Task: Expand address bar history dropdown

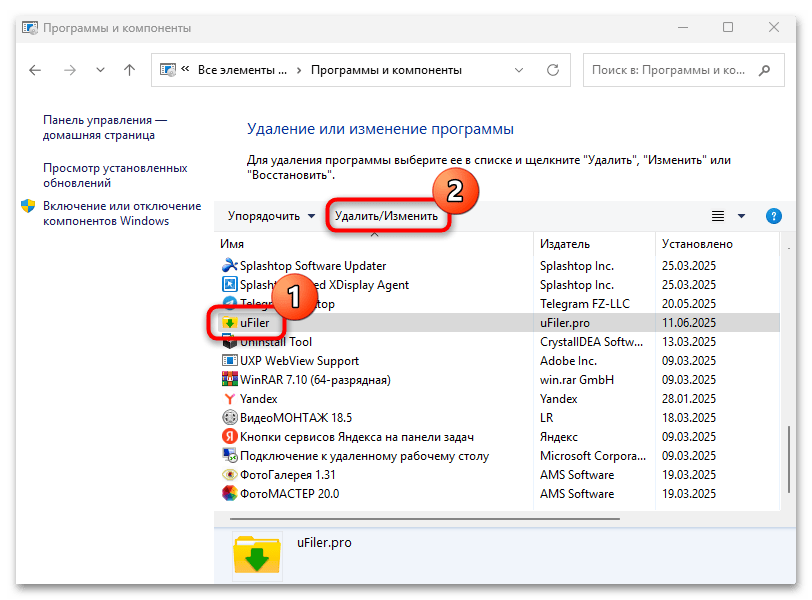Action: [x=519, y=70]
